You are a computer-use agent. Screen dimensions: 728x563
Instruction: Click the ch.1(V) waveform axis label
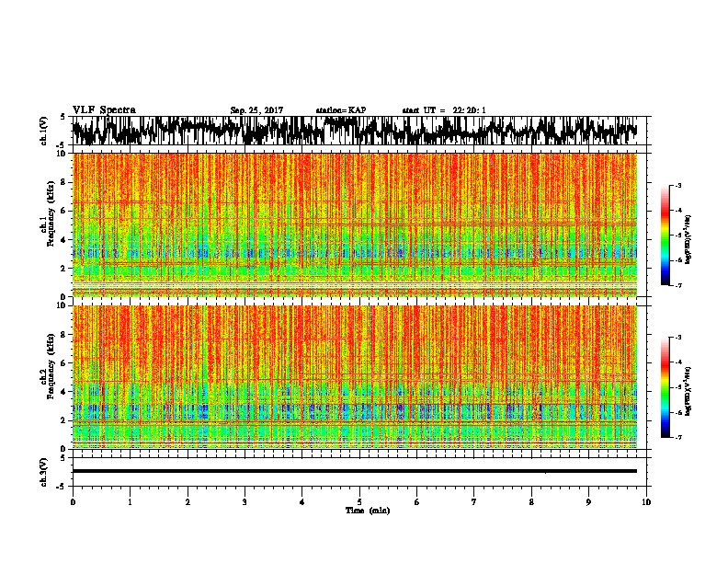coord(43,131)
